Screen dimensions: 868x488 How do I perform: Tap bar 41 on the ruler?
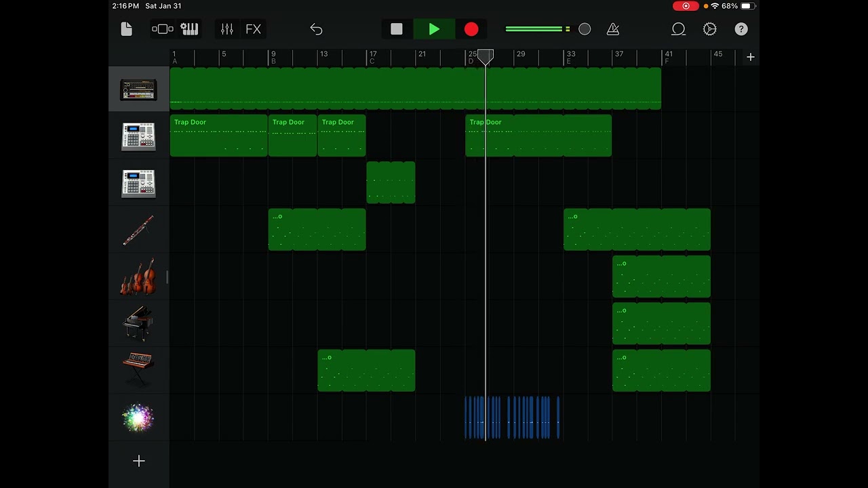[x=669, y=54]
